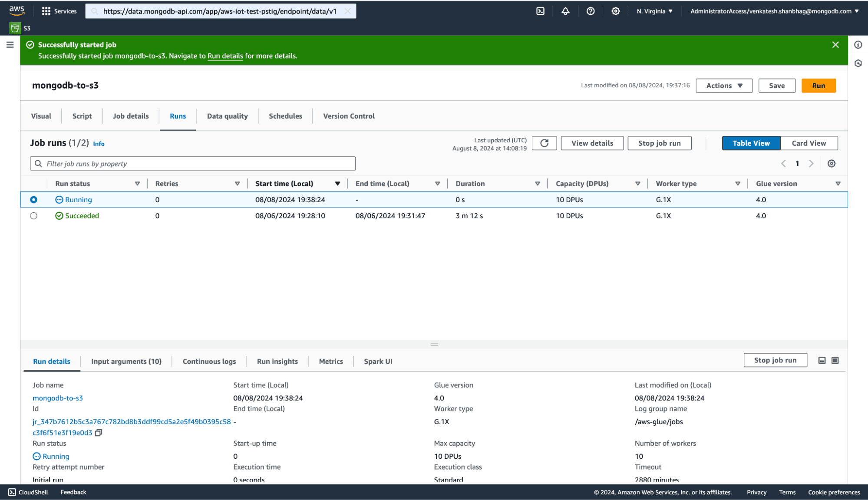This screenshot has width=868, height=500.
Task: Expand the Actions dropdown
Action: tap(724, 86)
